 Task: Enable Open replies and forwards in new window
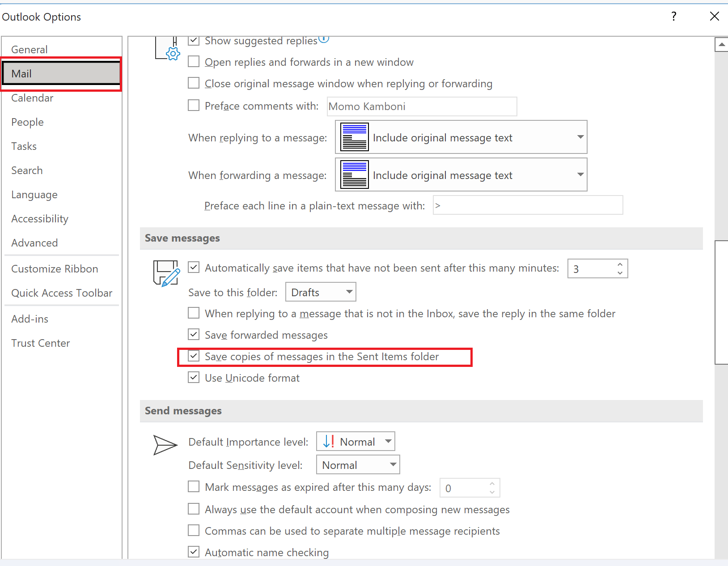click(x=194, y=61)
